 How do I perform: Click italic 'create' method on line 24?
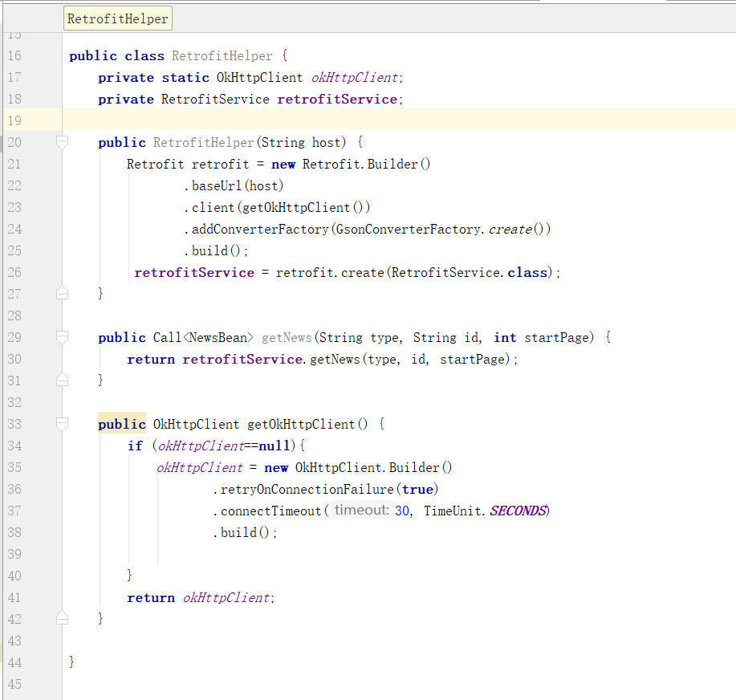(510, 229)
